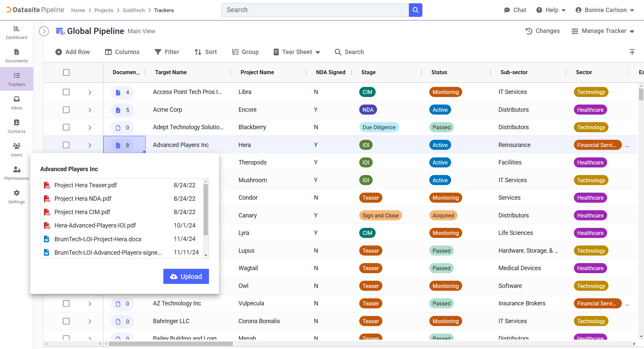Open the Filter toolbar option

(x=167, y=52)
